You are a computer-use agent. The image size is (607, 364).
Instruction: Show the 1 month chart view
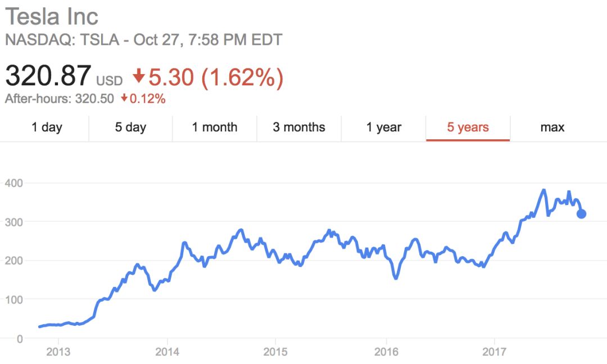coord(215,128)
